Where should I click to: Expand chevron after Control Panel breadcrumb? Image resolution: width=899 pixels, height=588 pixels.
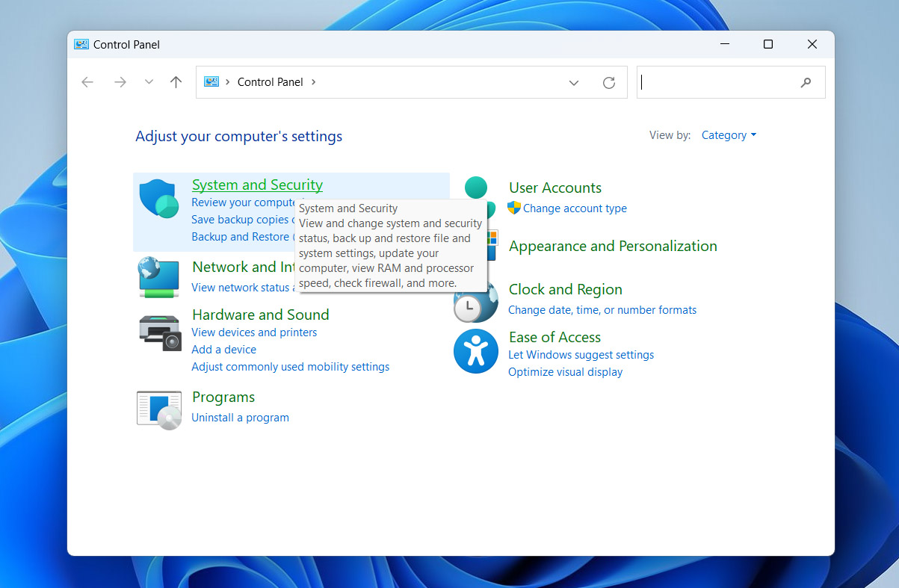click(x=313, y=82)
